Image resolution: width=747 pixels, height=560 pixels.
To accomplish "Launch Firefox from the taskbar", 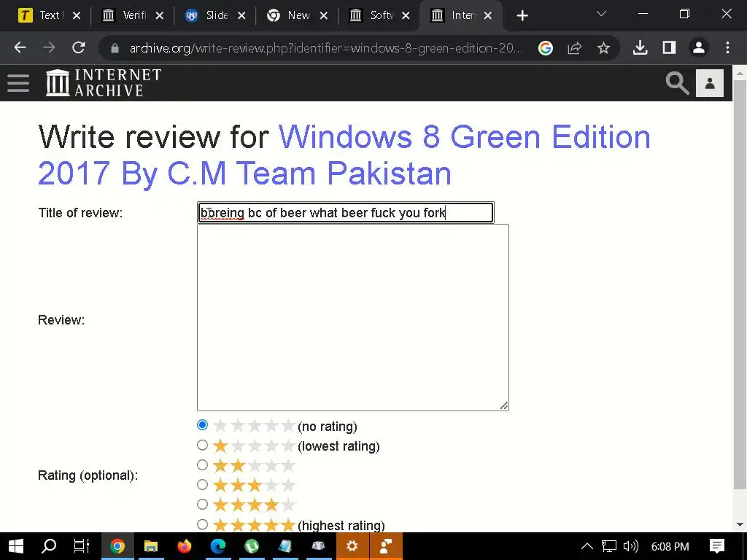I will (184, 546).
